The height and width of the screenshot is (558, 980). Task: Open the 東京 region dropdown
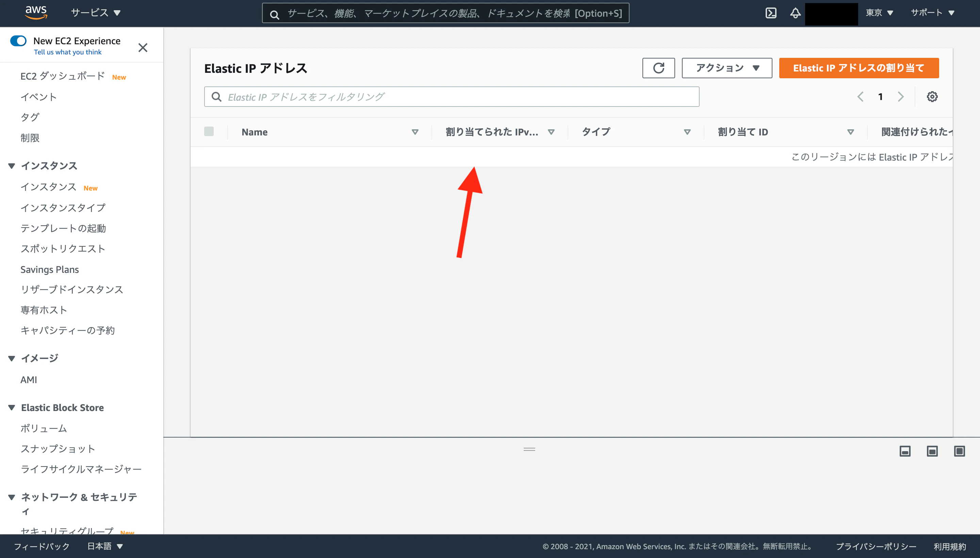click(880, 13)
